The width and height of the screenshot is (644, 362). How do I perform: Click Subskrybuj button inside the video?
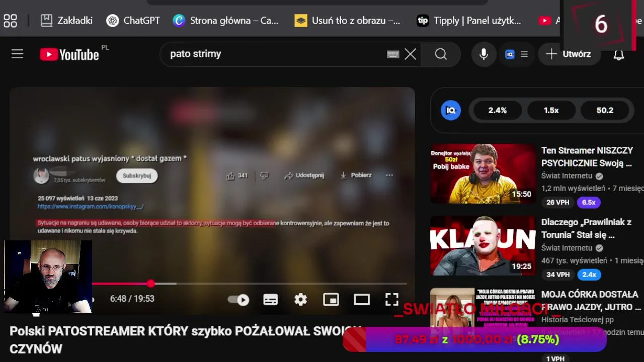coord(137,176)
